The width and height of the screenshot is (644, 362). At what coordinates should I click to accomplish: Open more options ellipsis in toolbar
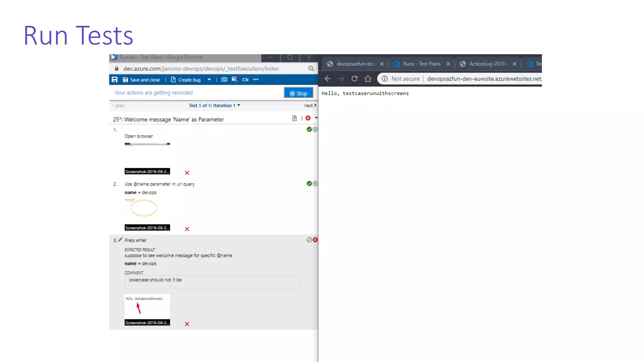(256, 80)
